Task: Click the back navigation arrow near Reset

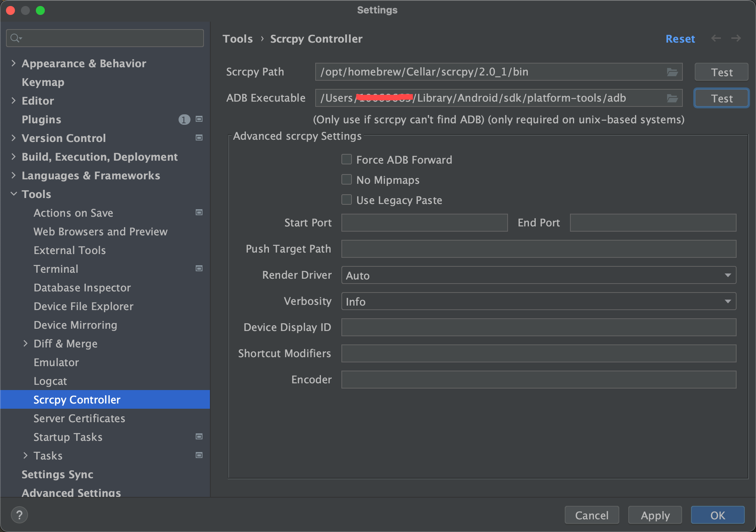Action: point(716,38)
